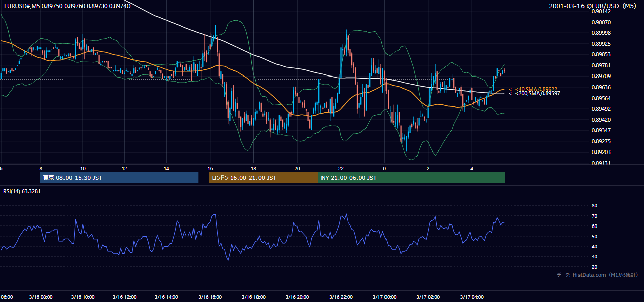Click RSI scale value 60
644x302 pixels.
594,226
